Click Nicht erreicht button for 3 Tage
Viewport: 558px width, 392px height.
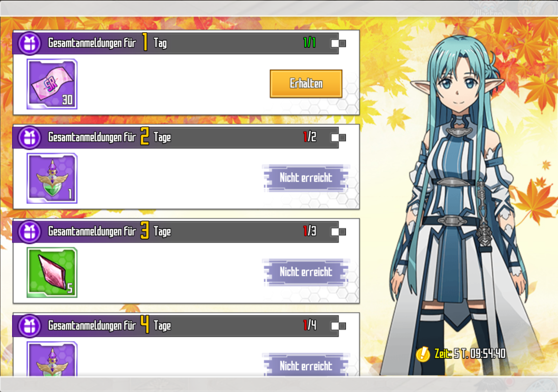(x=306, y=272)
